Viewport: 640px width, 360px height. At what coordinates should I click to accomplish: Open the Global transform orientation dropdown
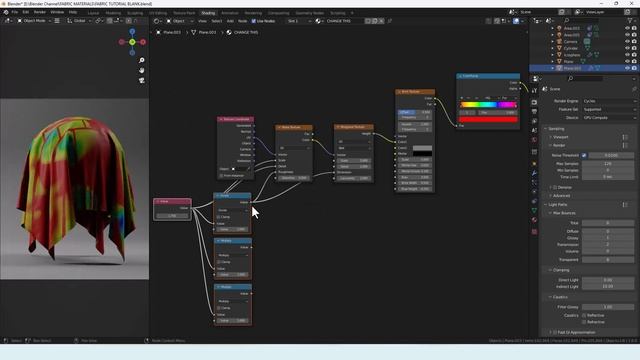coord(79,21)
